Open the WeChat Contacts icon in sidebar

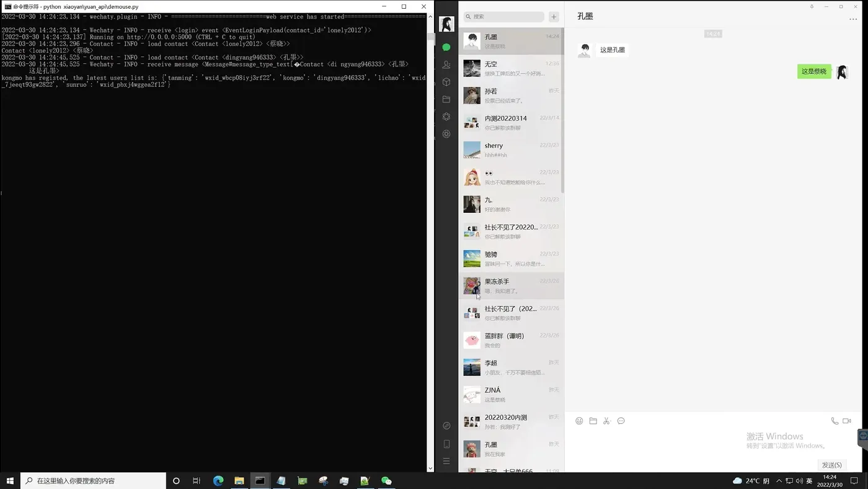pyautogui.click(x=446, y=65)
